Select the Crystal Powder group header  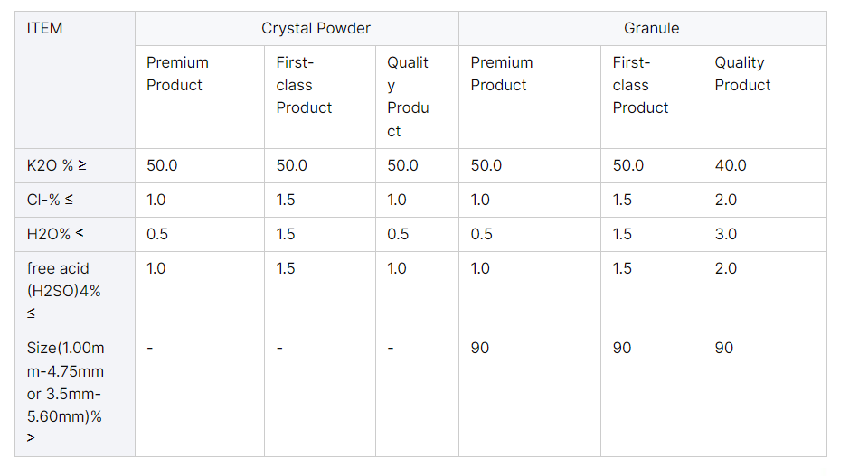pos(316,28)
